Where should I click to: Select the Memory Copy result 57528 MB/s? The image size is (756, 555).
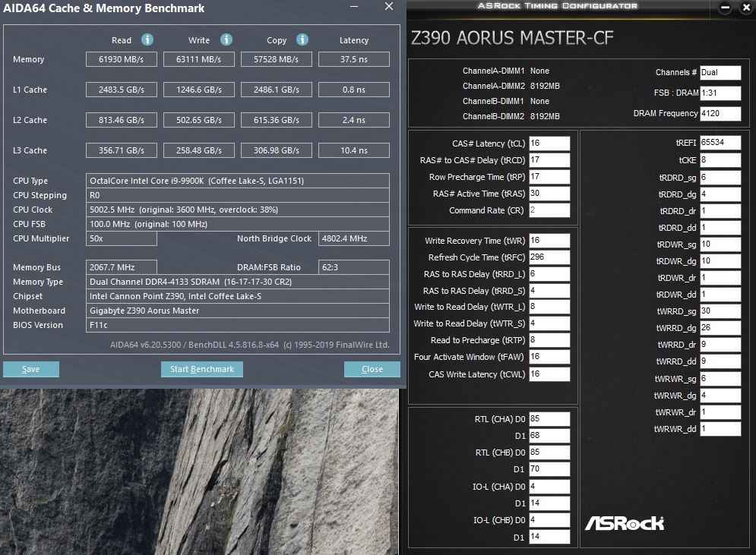(x=277, y=59)
